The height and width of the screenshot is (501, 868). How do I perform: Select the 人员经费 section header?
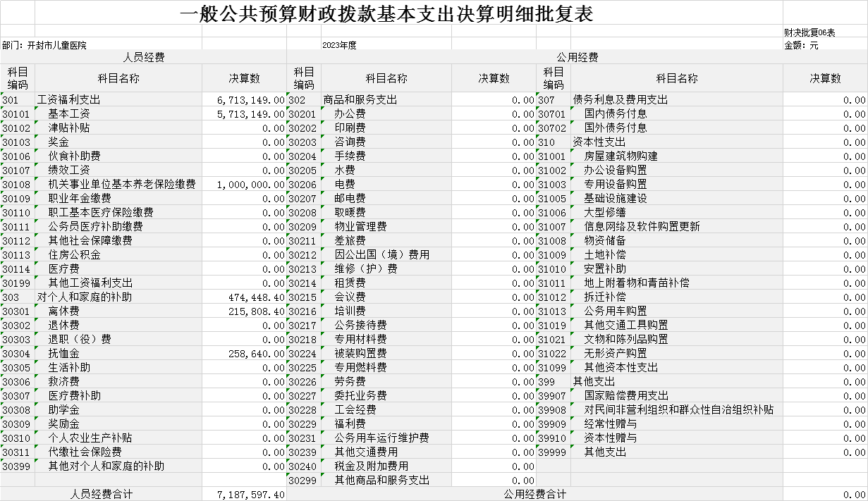143,57
